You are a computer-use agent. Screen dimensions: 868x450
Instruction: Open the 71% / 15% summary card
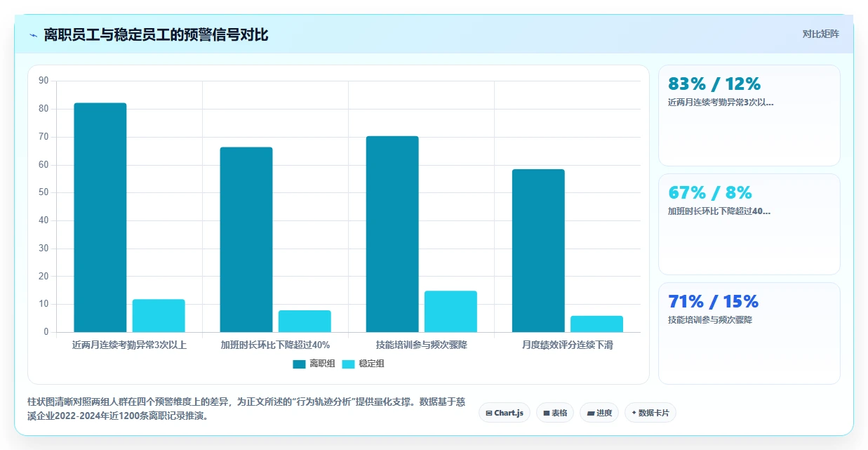749,333
